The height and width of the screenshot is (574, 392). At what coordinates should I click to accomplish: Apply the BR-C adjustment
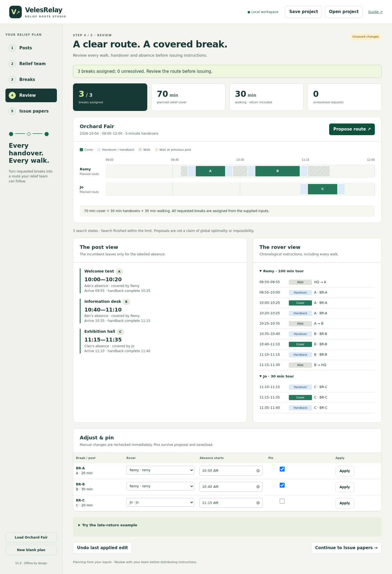click(x=345, y=503)
